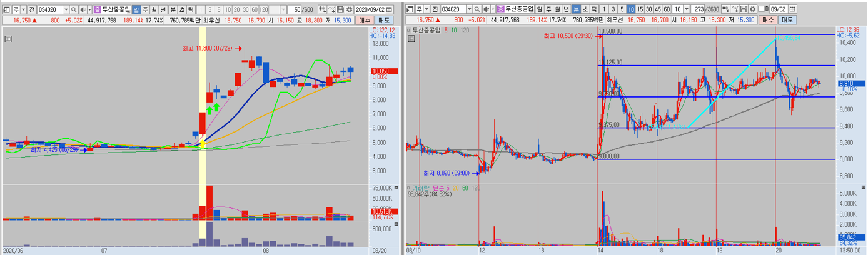Click the 두산중공업 name in left chart toolbar

click(116, 9)
